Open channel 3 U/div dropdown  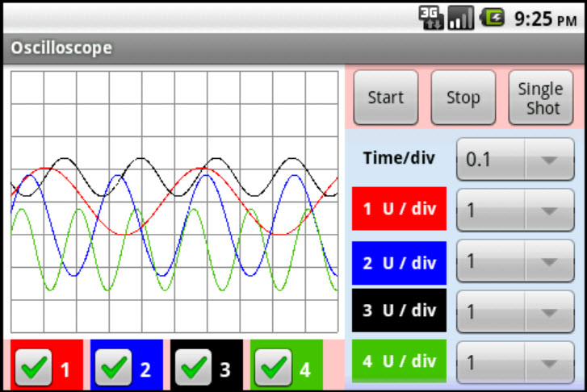pyautogui.click(x=515, y=312)
